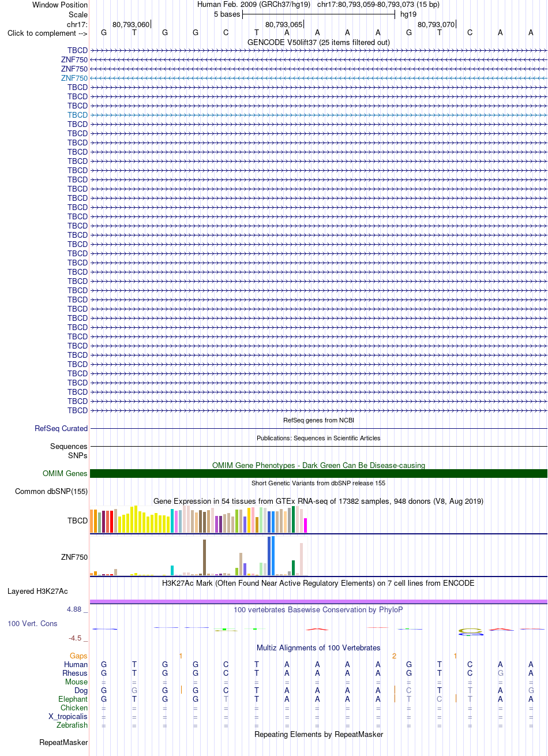Open OMIM Gene Phenotypes track title
The image size is (548, 756).
tap(318, 465)
